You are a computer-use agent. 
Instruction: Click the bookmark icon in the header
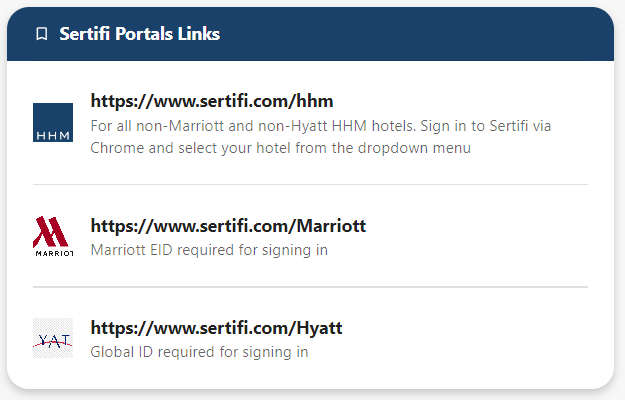click(41, 34)
